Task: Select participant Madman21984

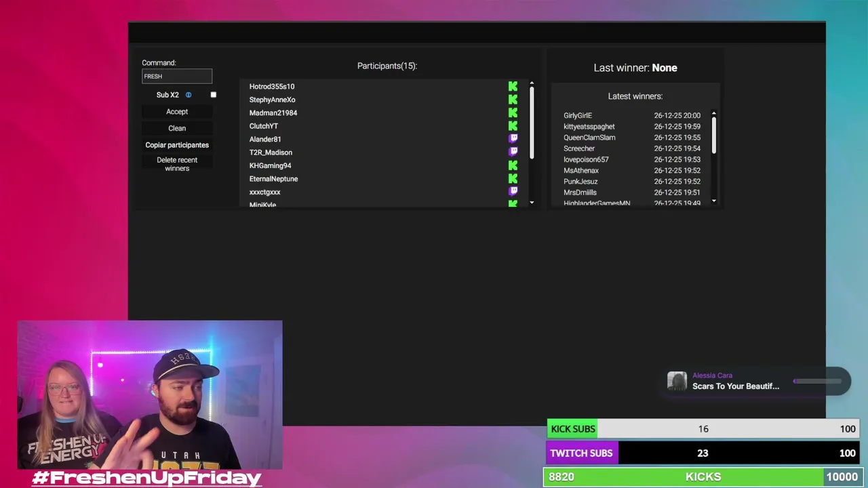Action: 273,113
